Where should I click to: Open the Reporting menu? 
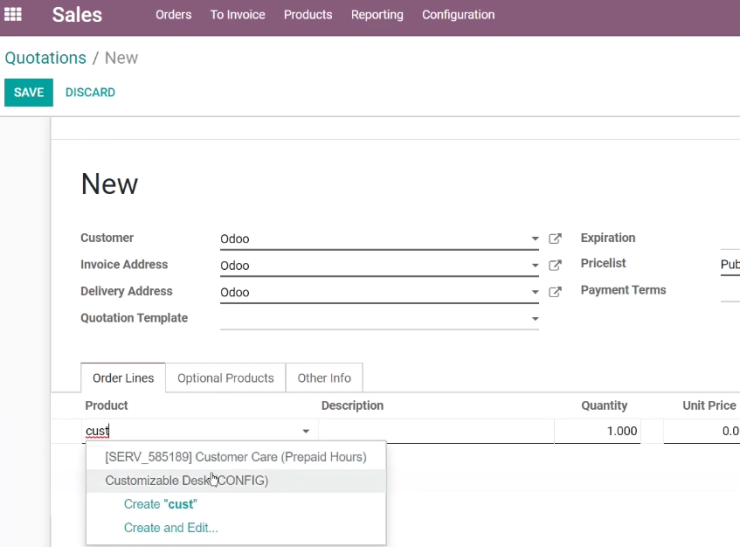[x=377, y=15]
